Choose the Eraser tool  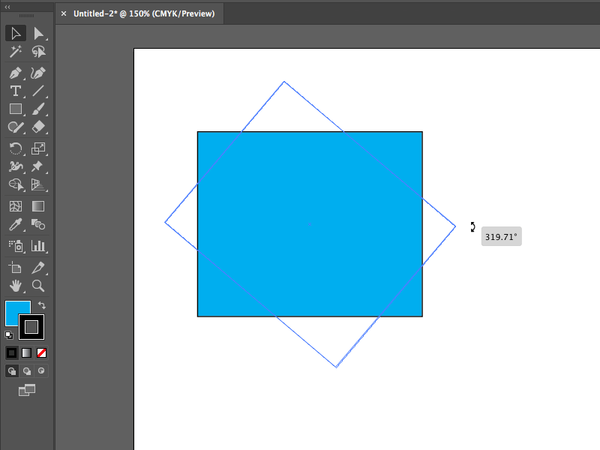(38, 128)
